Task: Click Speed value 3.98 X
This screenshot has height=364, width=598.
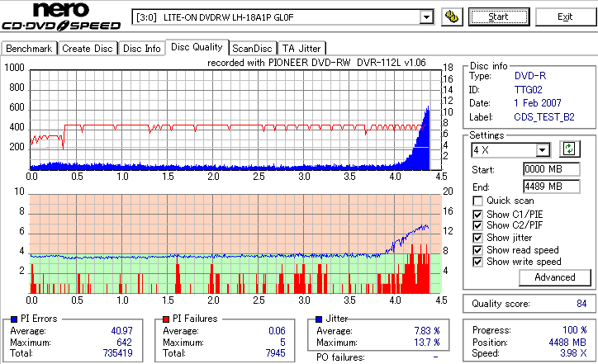Action: (573, 353)
